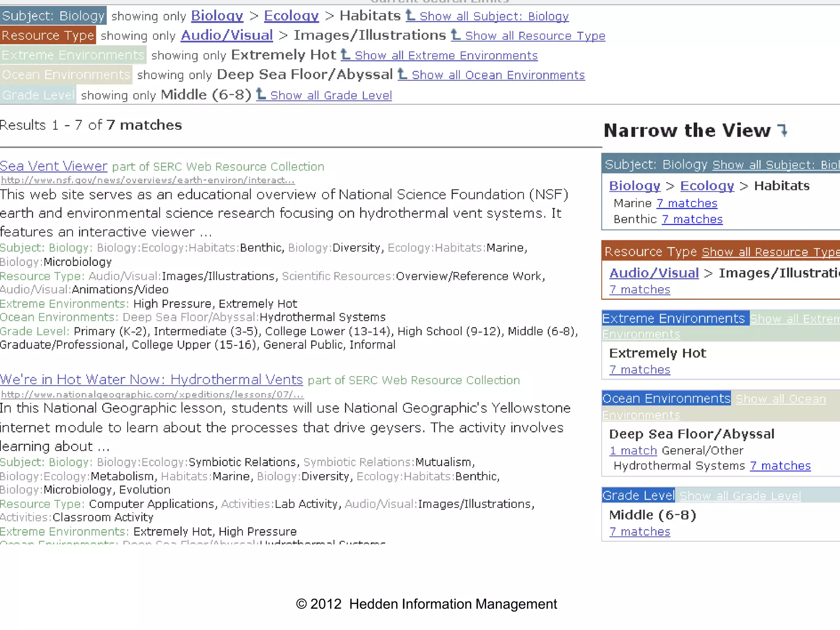
Task: Click the Ocean Environments label in the top limits
Action: coord(66,75)
